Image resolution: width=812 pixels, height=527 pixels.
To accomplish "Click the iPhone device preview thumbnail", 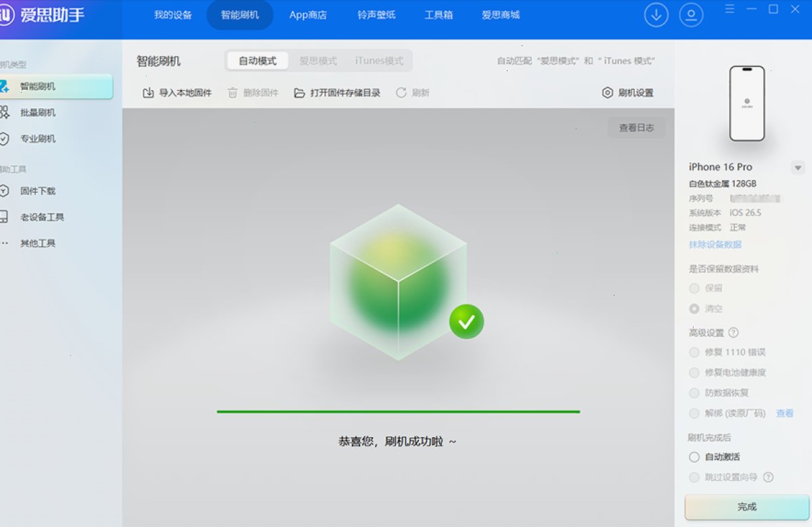I will [x=747, y=104].
